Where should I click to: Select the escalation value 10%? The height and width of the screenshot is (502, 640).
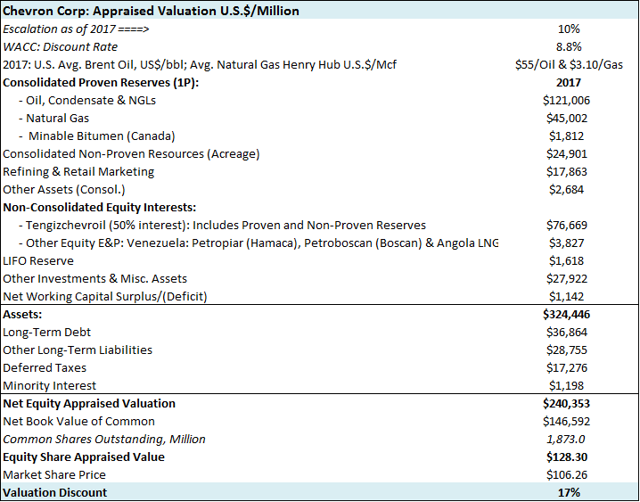coord(569,29)
